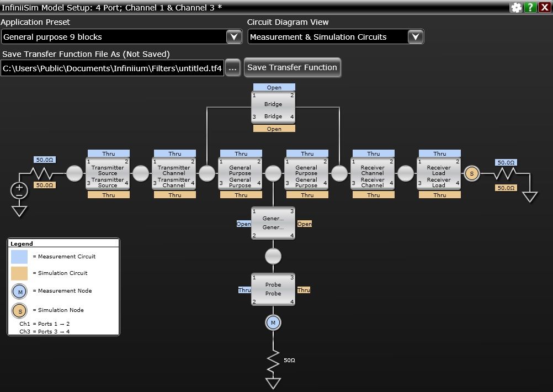Click the Simulation Node legend S icon
Image resolution: width=553 pixels, height=392 pixels.
point(20,311)
